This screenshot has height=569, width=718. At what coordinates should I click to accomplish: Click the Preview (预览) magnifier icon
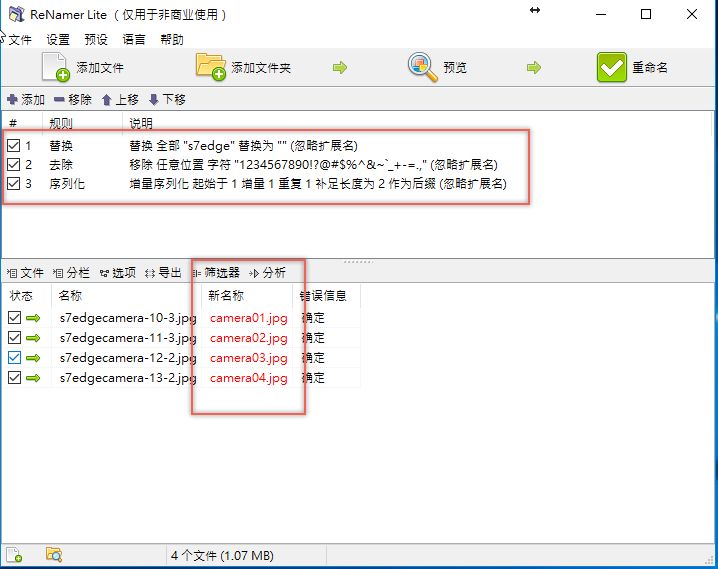tap(423, 67)
